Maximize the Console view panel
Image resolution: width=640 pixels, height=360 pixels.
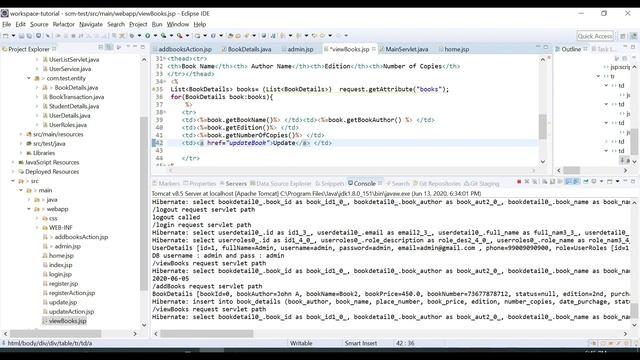tap(633, 181)
